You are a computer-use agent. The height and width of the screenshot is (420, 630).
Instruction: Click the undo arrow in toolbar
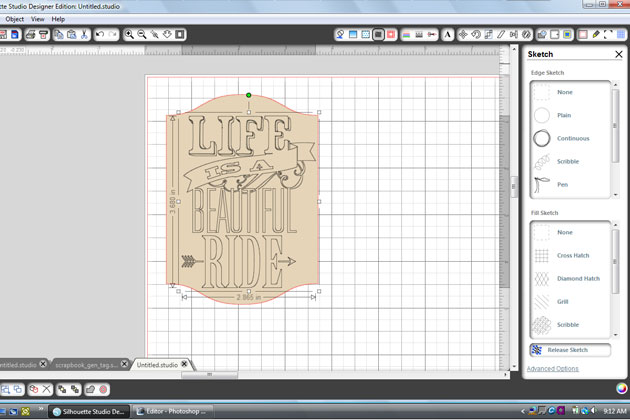point(101,35)
